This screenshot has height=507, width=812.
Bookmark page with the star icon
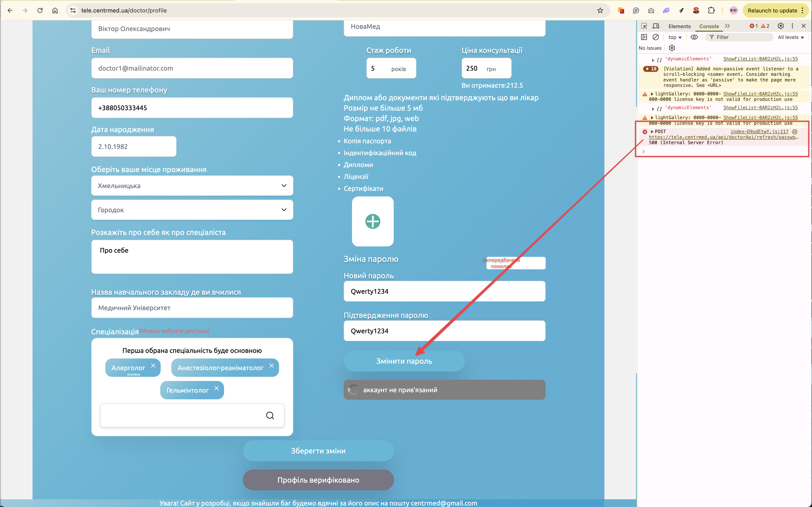[600, 10]
